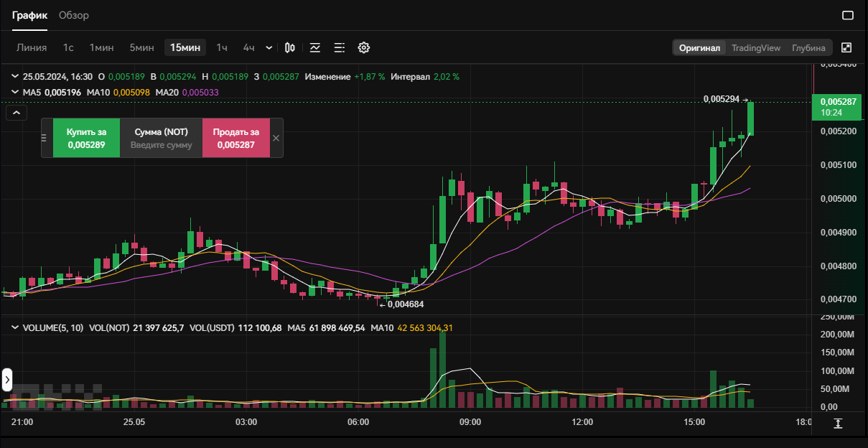Select the 1с timeframe
This screenshot has width=868, height=448.
point(68,47)
